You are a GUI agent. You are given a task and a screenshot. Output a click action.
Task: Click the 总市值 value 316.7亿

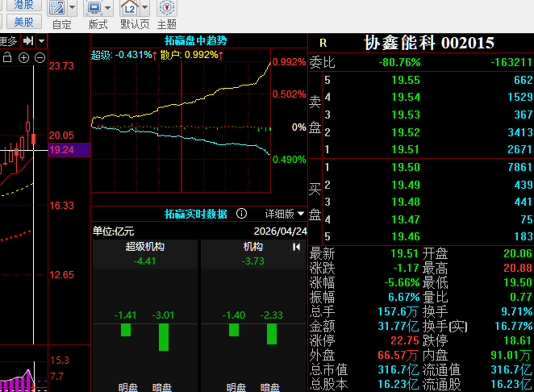click(398, 370)
